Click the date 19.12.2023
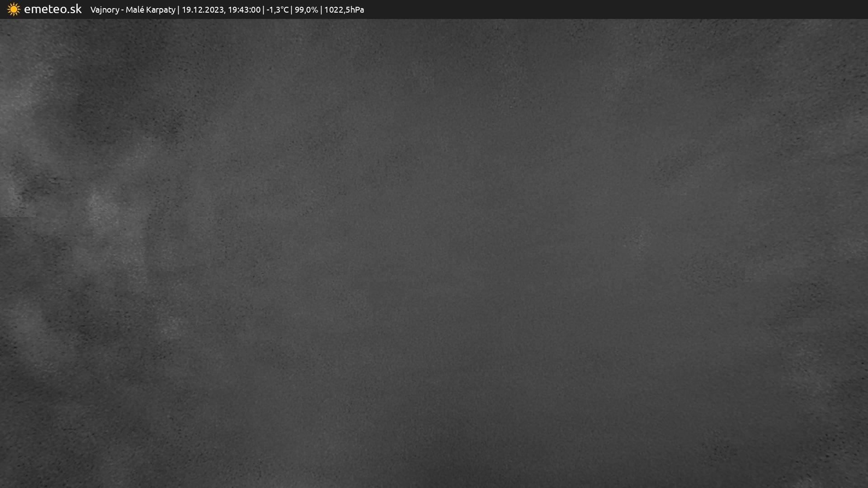 click(203, 10)
